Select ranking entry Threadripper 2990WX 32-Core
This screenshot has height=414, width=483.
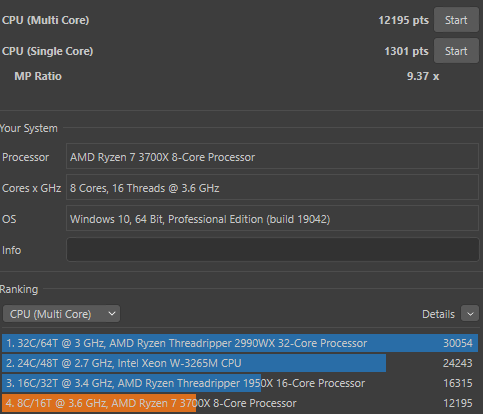pyautogui.click(x=240, y=343)
